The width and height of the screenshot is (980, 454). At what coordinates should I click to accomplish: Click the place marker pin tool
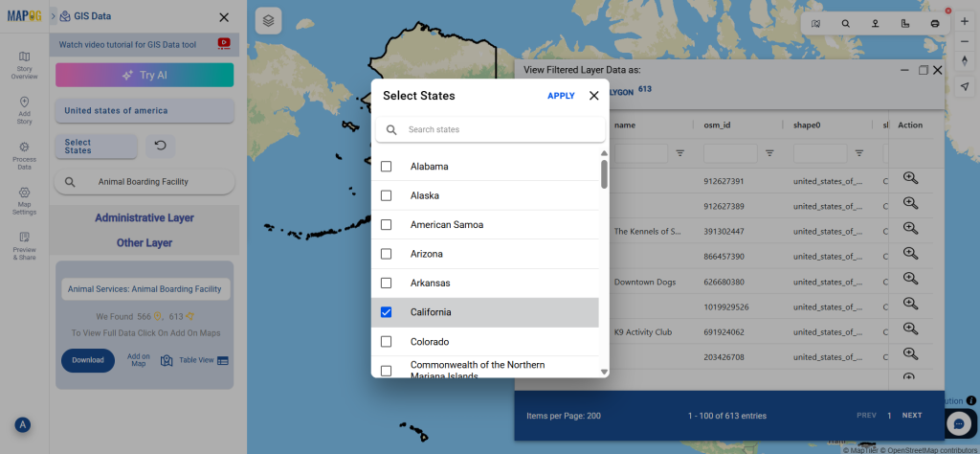(875, 23)
